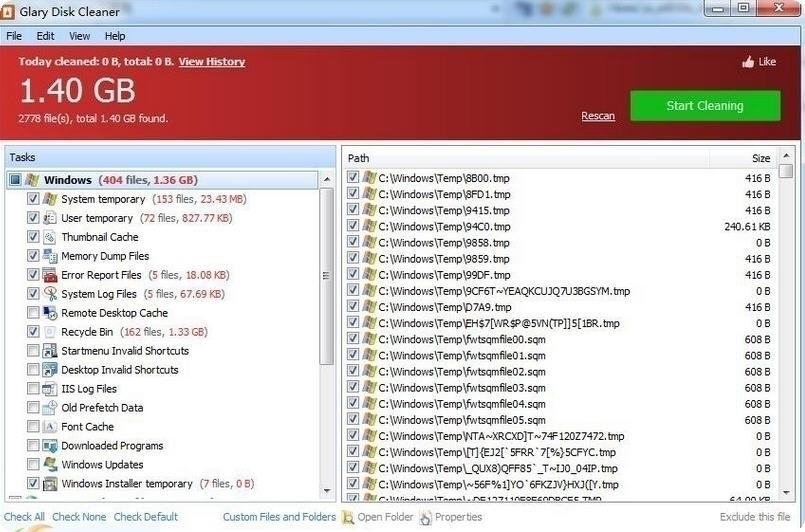Open the View menu
The image size is (805, 532).
[79, 36]
